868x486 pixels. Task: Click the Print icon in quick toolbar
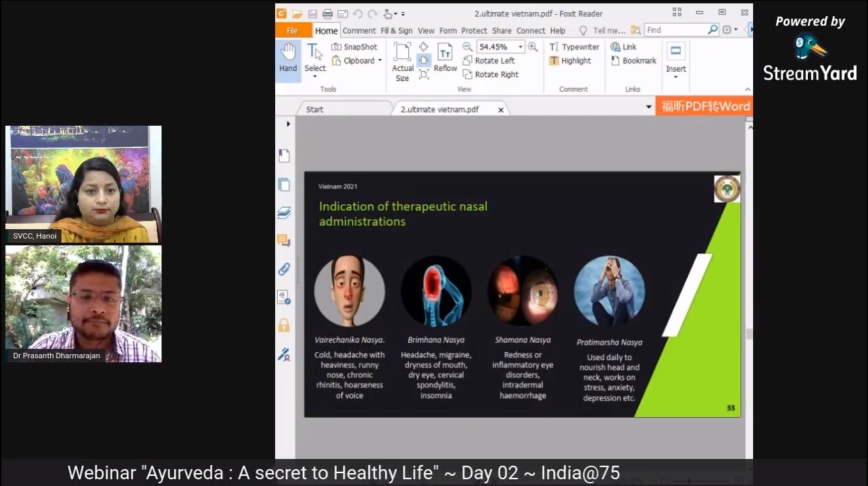[327, 14]
